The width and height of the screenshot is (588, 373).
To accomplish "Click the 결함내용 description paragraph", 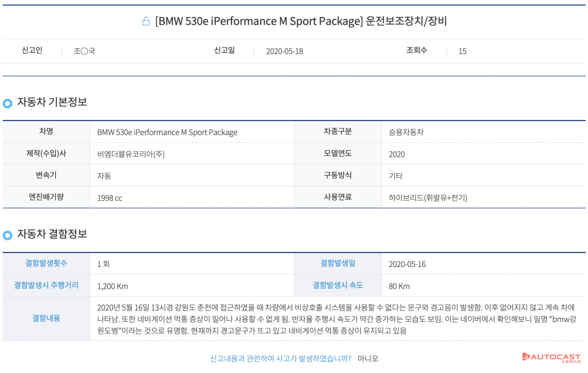I will point(336,319).
